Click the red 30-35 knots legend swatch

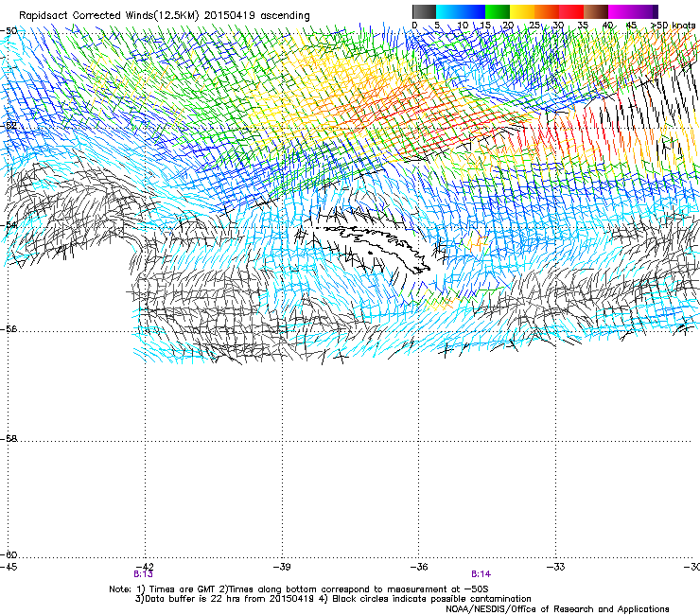(571, 11)
